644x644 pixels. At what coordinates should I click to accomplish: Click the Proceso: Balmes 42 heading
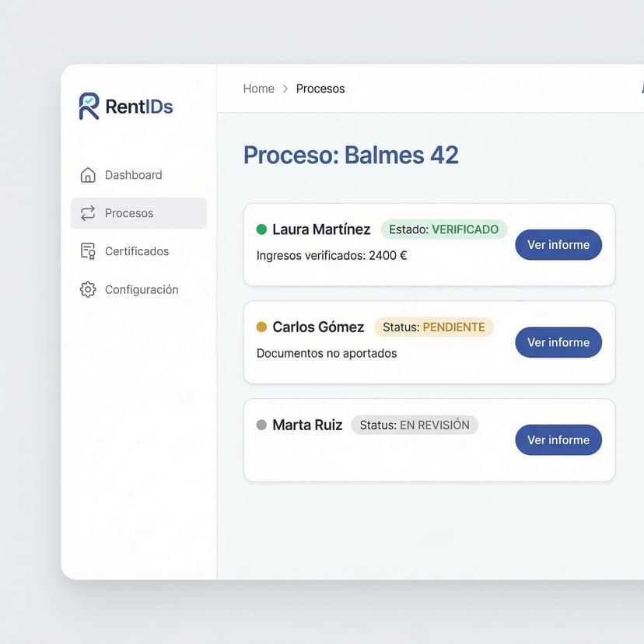click(x=351, y=155)
